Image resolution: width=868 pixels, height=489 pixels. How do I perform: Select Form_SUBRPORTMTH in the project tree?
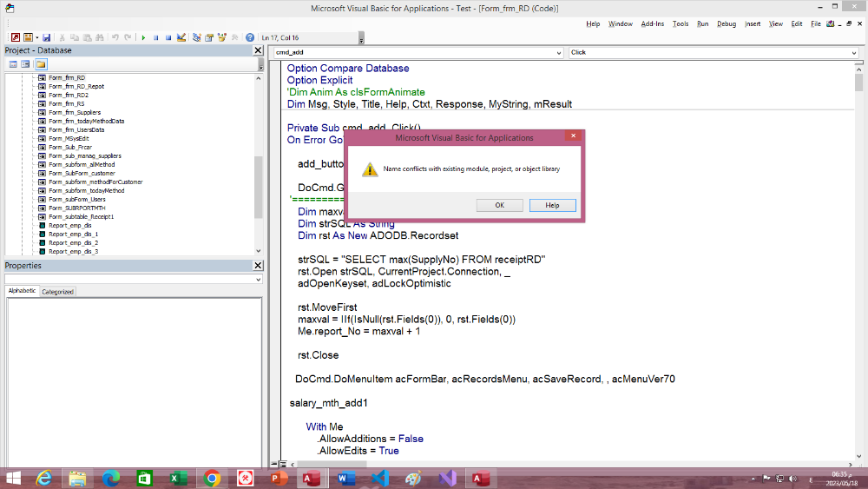(x=77, y=208)
